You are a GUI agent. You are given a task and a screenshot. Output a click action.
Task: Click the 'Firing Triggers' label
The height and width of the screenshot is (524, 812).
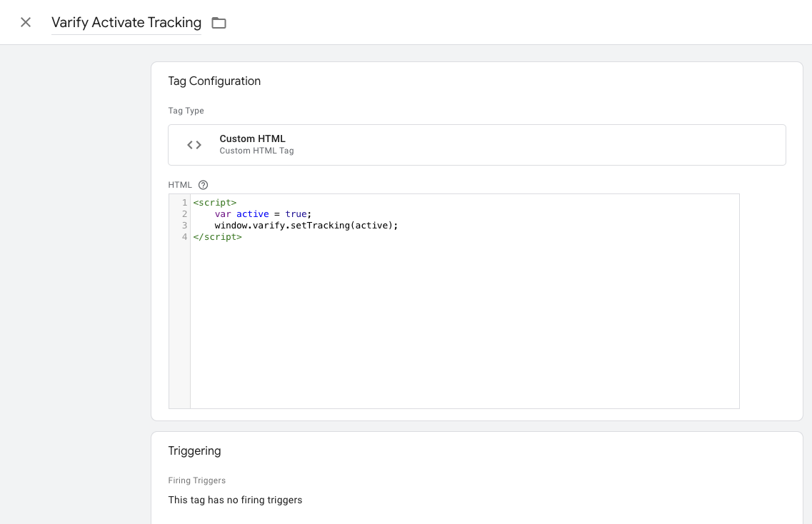(x=197, y=480)
